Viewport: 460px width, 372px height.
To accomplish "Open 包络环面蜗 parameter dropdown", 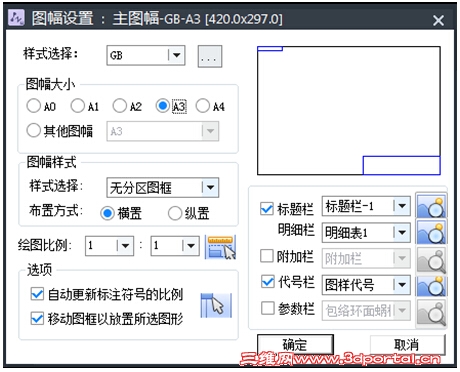I will (x=366, y=311).
